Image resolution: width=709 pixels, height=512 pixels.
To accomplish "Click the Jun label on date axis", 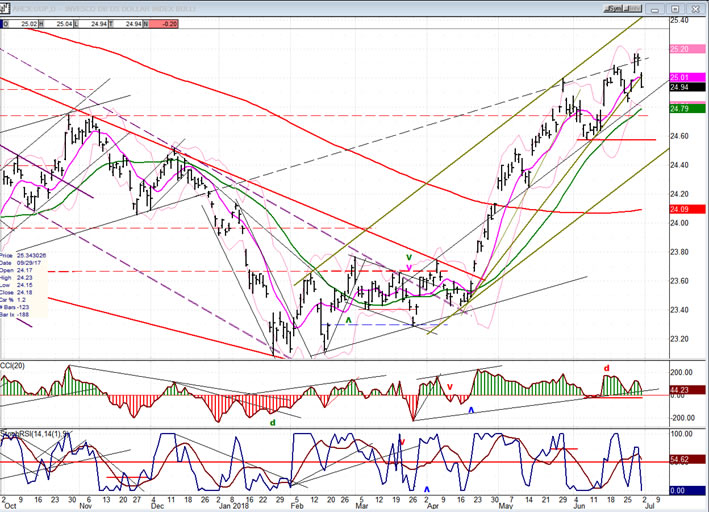I will (x=579, y=506).
